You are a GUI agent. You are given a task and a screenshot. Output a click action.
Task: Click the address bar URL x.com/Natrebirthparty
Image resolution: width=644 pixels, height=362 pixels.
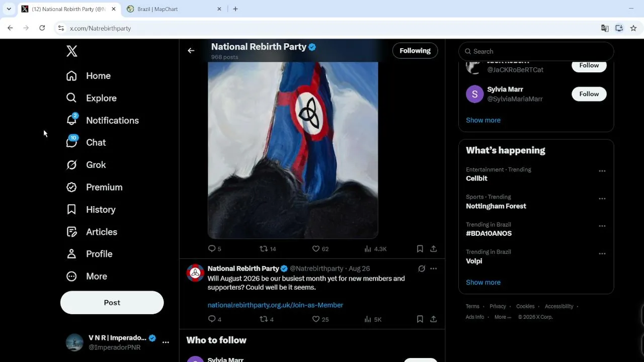(101, 29)
